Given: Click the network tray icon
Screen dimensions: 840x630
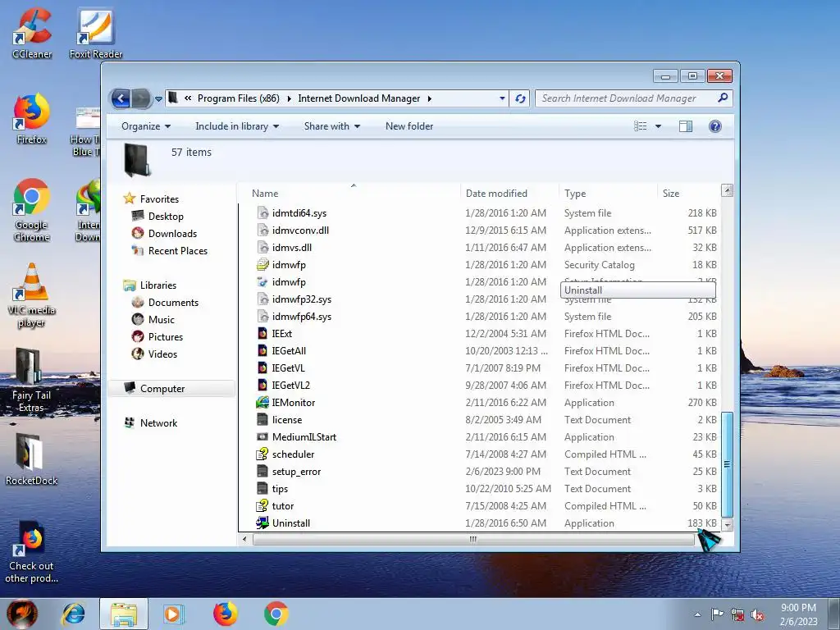Looking at the screenshot, I should point(737,614).
